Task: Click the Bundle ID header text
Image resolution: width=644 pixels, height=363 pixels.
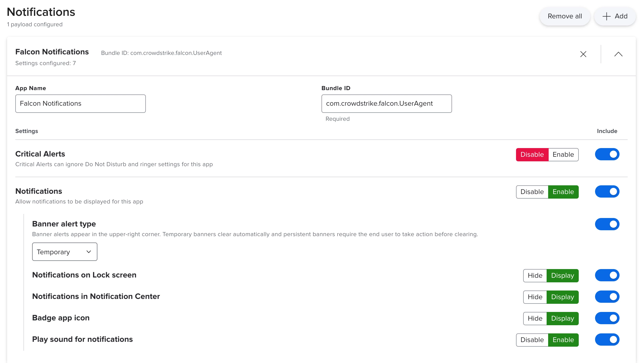Action: (x=161, y=53)
